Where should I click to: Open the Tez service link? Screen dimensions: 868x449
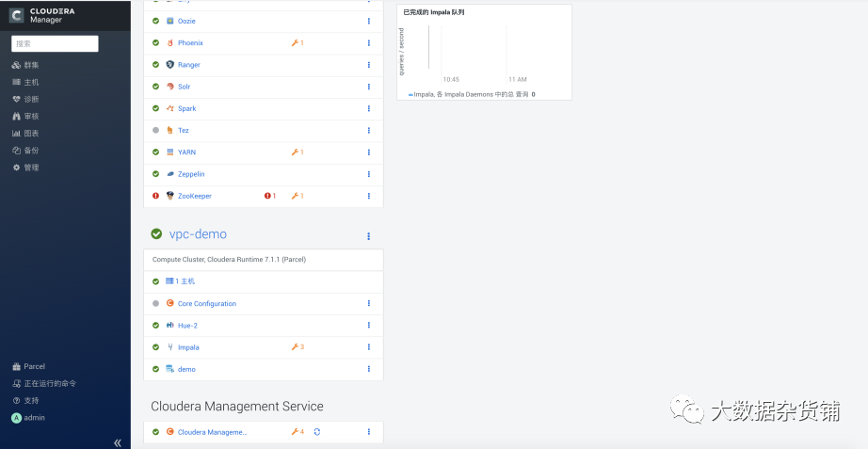184,130
